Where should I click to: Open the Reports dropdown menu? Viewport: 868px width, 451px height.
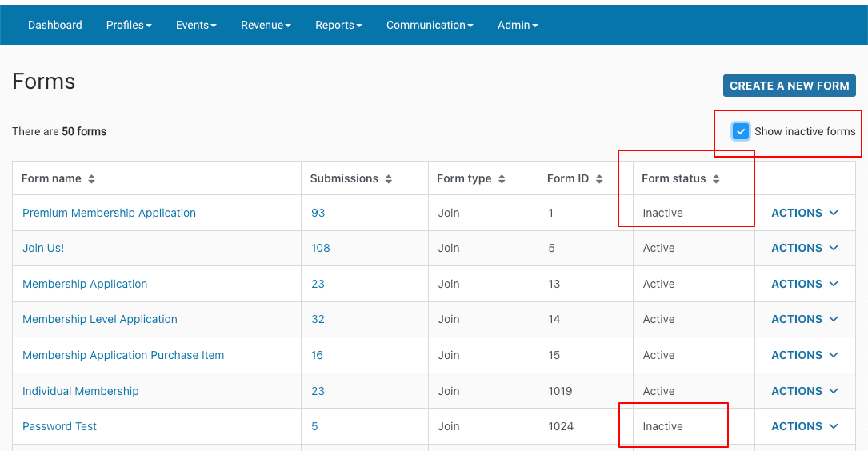coord(338,25)
